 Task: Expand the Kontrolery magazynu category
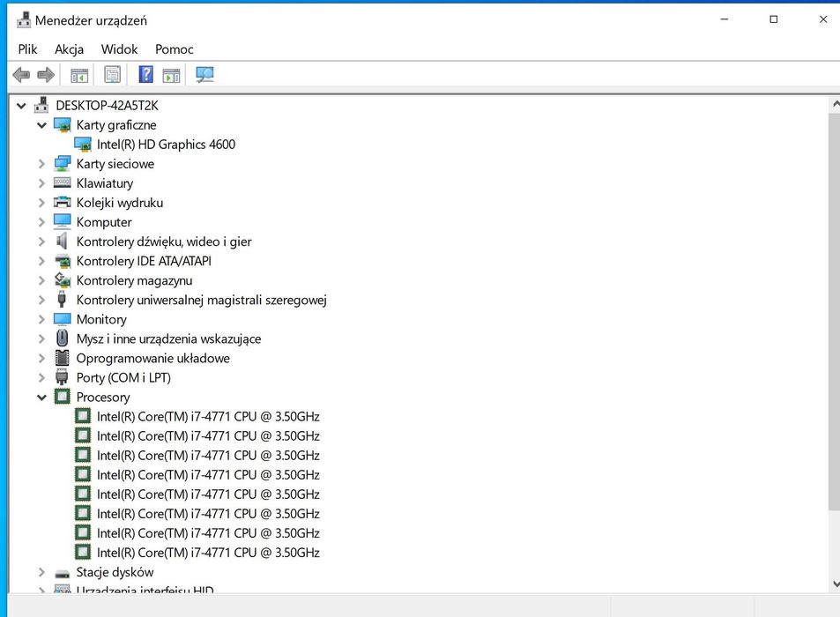click(x=41, y=280)
